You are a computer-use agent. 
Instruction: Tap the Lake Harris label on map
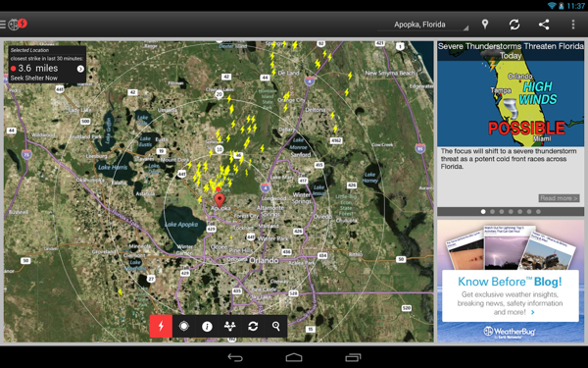(x=113, y=167)
